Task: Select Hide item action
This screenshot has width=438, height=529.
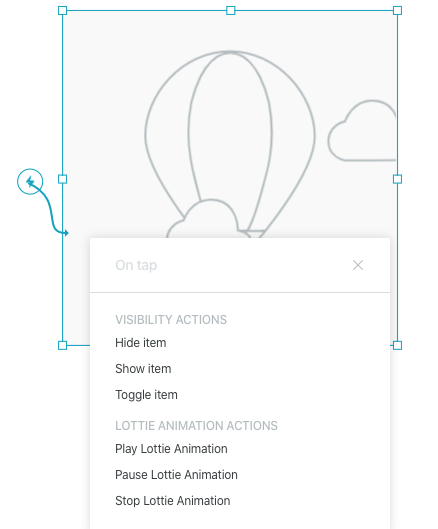Action: [141, 343]
